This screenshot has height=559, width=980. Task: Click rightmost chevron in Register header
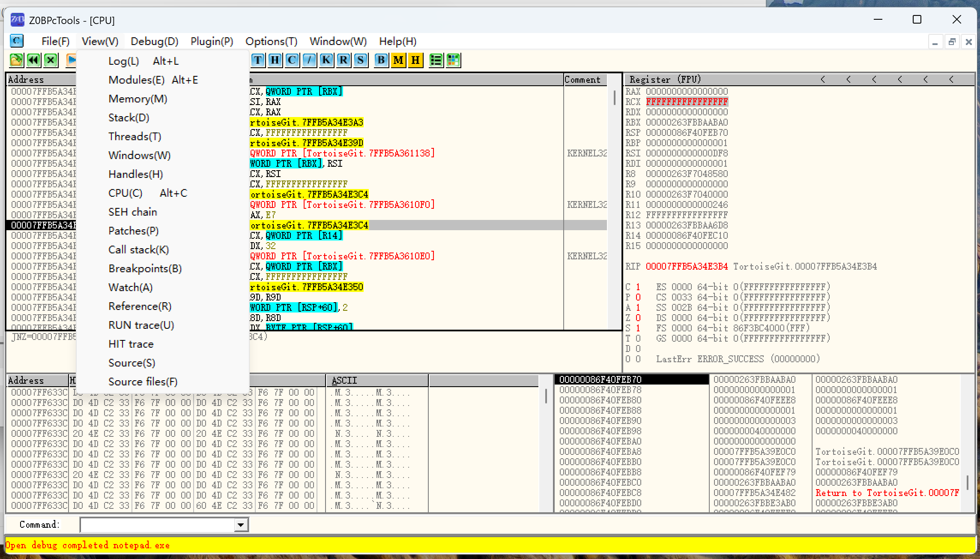[x=951, y=79]
